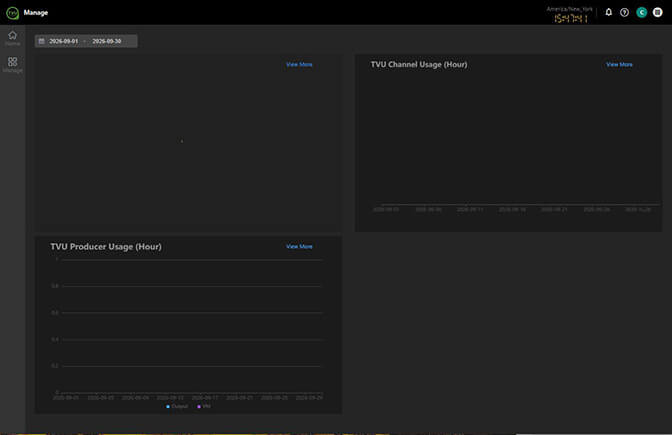Click View More for TVU Producer Usage
Image resolution: width=672 pixels, height=435 pixels.
coord(299,246)
